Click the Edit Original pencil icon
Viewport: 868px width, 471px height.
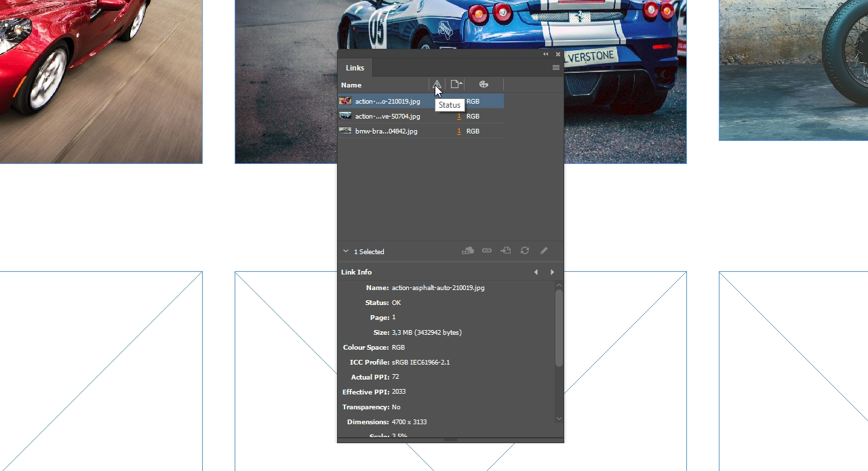(544, 251)
